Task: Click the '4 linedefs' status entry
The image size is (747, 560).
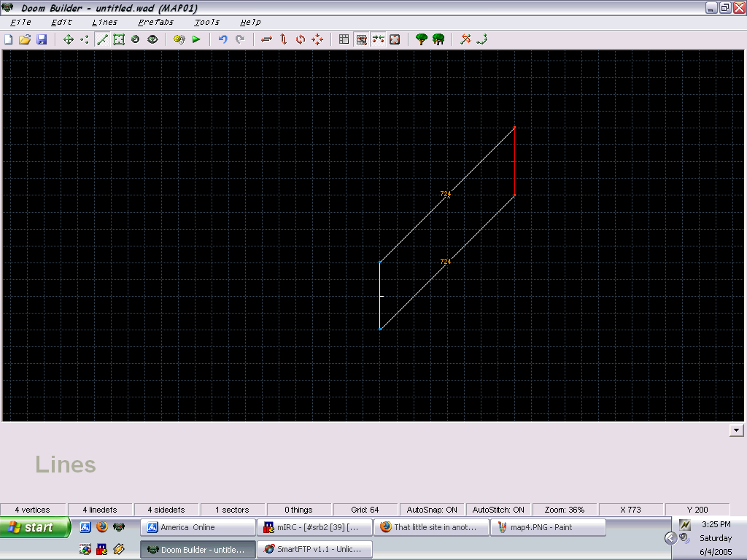Action: coord(99,510)
